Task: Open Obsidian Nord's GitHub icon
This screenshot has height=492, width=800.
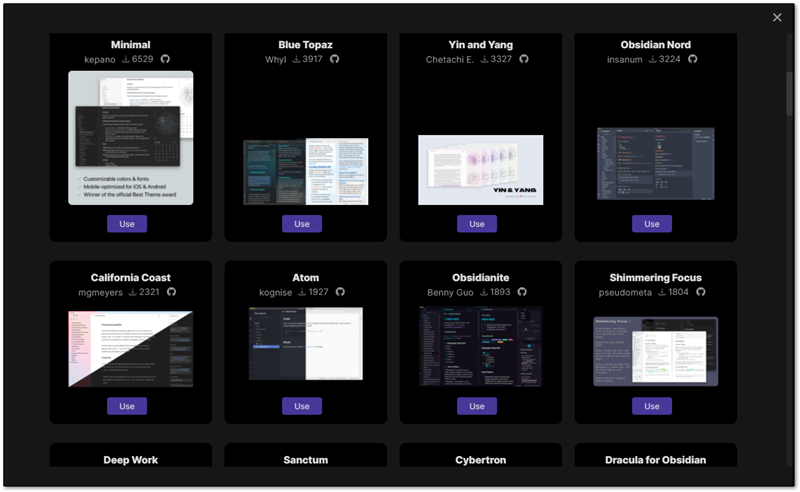Action: tap(692, 59)
